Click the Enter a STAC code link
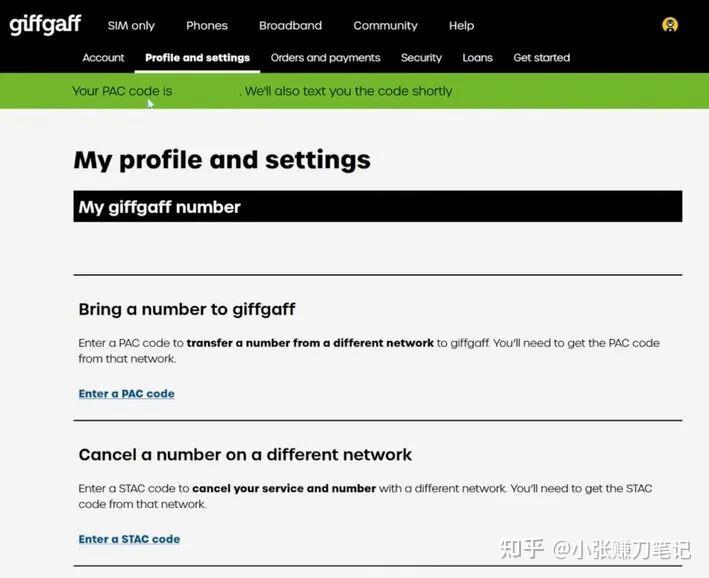This screenshot has height=578, width=709. tap(129, 539)
